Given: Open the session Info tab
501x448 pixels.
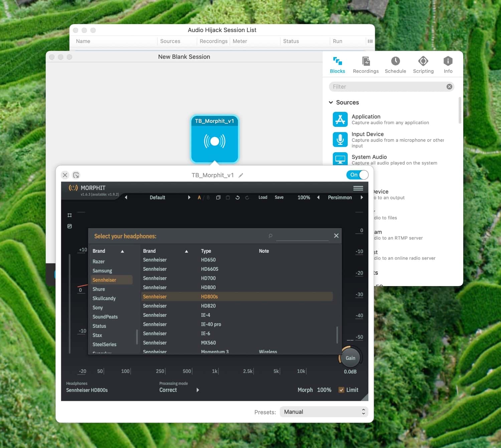Looking at the screenshot, I should (x=448, y=65).
